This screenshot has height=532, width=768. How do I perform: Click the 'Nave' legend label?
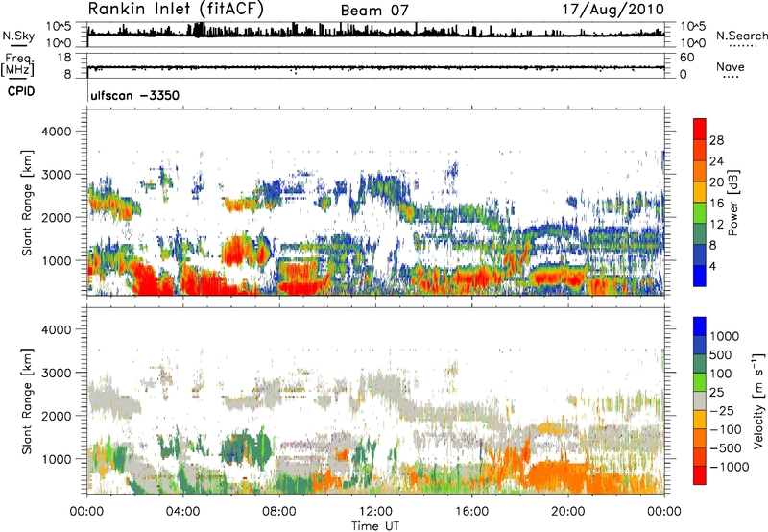(730, 66)
